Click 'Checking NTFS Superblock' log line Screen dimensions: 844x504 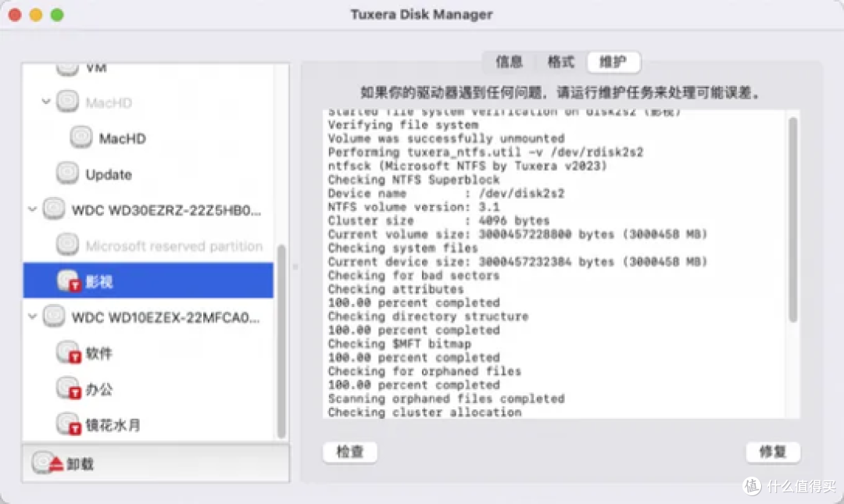[x=413, y=179]
